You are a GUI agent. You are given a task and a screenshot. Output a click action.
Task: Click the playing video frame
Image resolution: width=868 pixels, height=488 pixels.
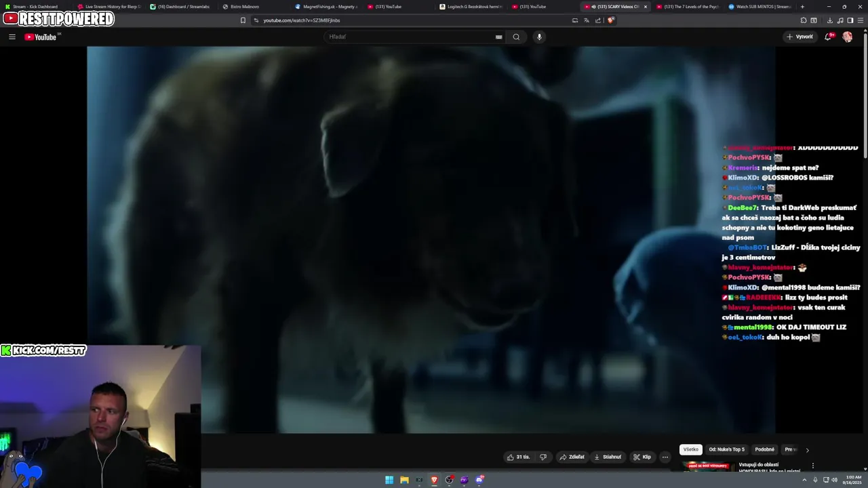431,239
